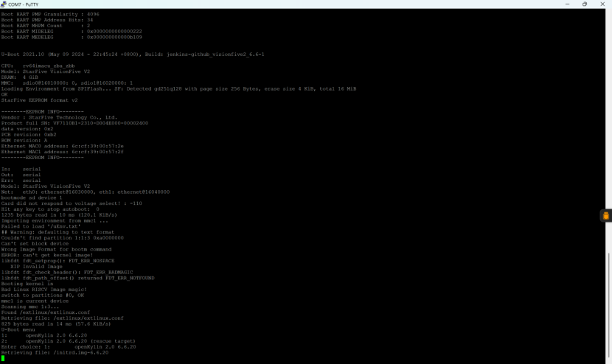Viewport: 612px width, 364px height.
Task: Click the 'XIP Invalid Image' line
Action: (36, 267)
